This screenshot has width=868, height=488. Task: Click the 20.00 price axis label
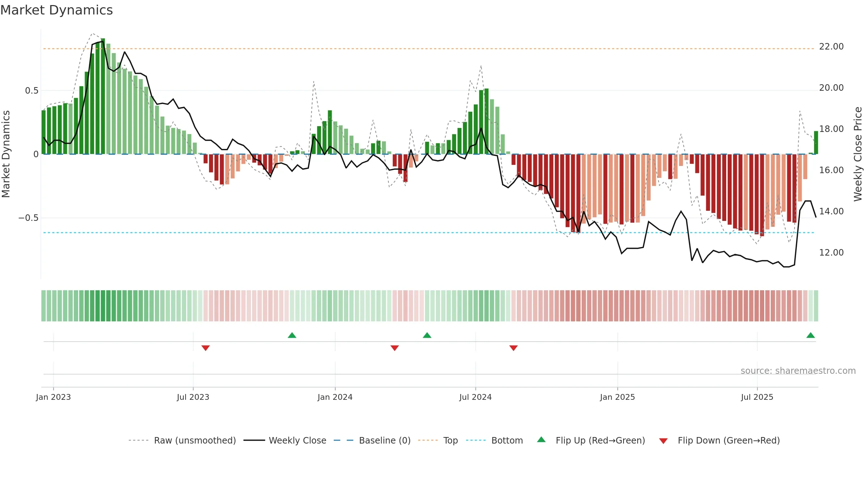(x=831, y=88)
